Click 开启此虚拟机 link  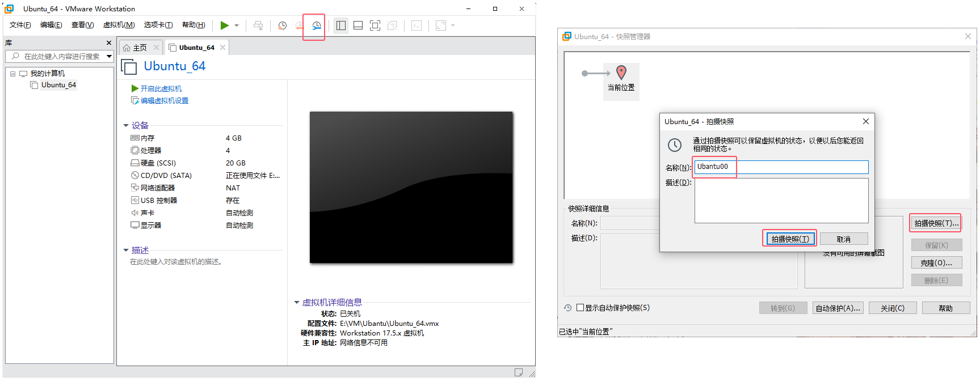(x=161, y=88)
